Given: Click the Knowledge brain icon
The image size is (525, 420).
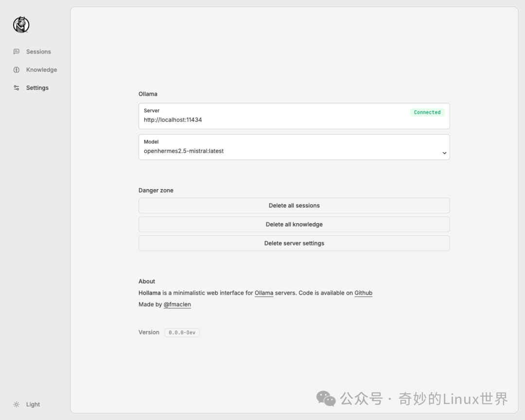Looking at the screenshot, I should 17,70.
